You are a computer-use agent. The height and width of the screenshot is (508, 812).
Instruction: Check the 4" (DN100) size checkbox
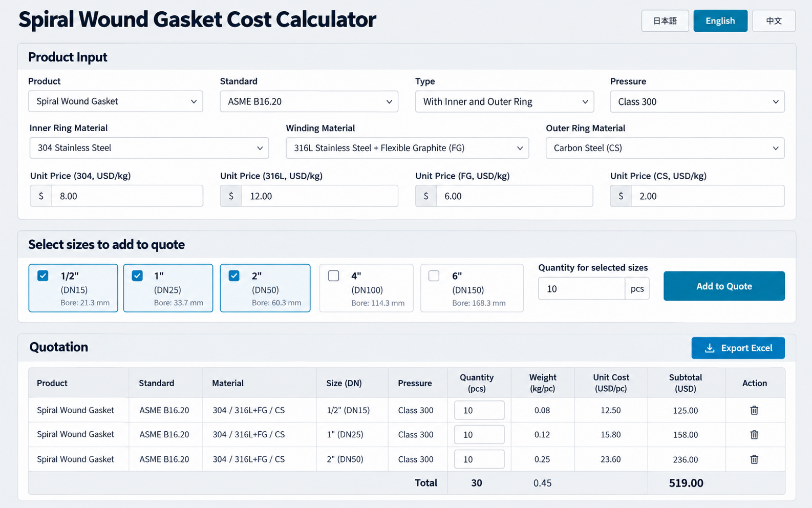[x=333, y=276]
